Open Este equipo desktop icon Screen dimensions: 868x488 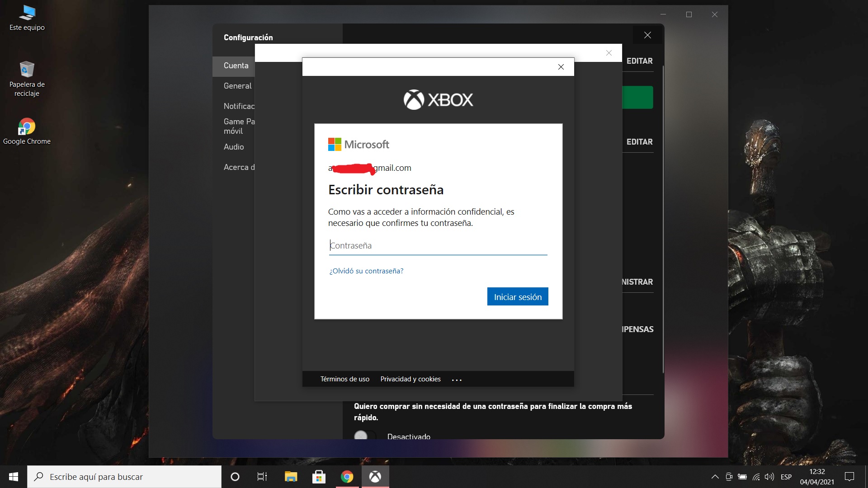click(x=27, y=18)
